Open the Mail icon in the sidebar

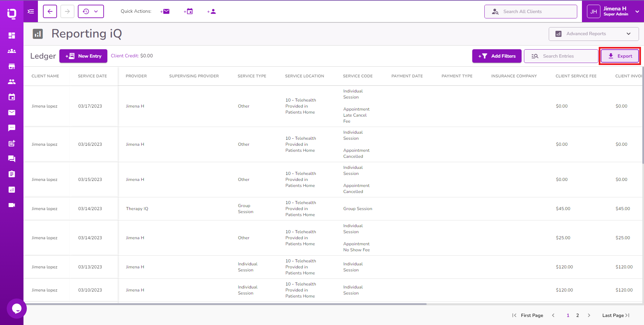point(12,113)
